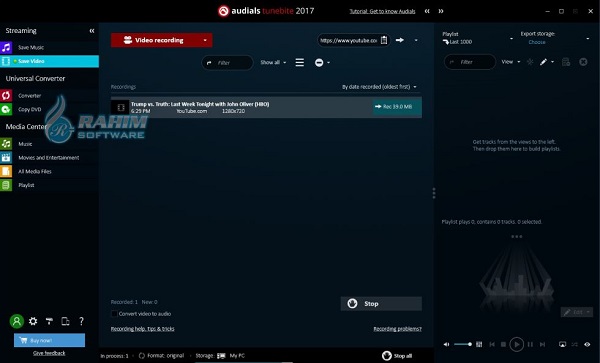Click the green user account icon

(16, 321)
